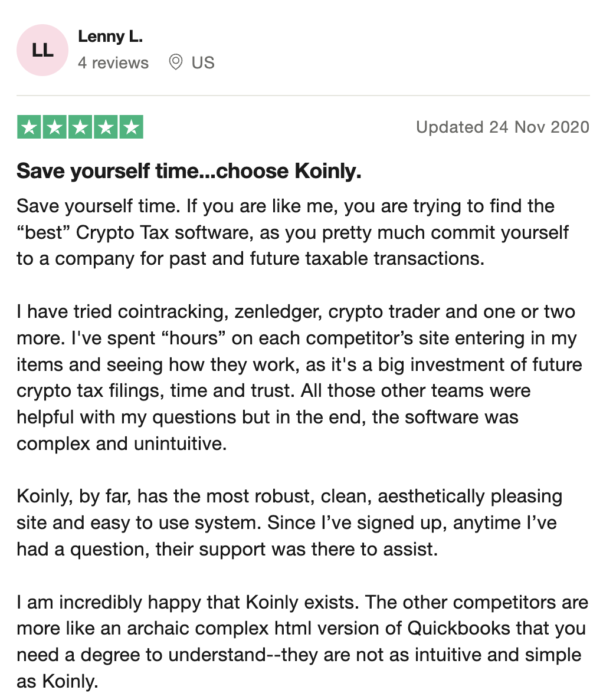The height and width of the screenshot is (700, 603).
Task: Click the Updated 24 Nov 2020 date
Action: pos(502,127)
